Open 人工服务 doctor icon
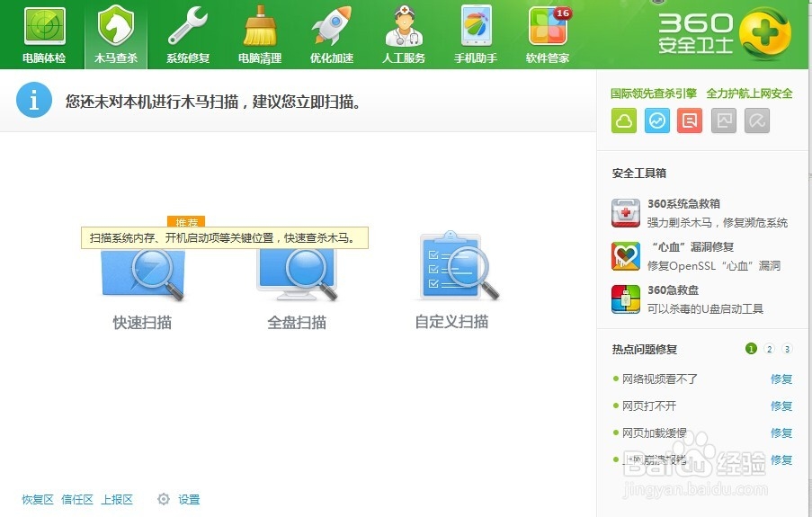The width and height of the screenshot is (812, 517). coord(404,35)
